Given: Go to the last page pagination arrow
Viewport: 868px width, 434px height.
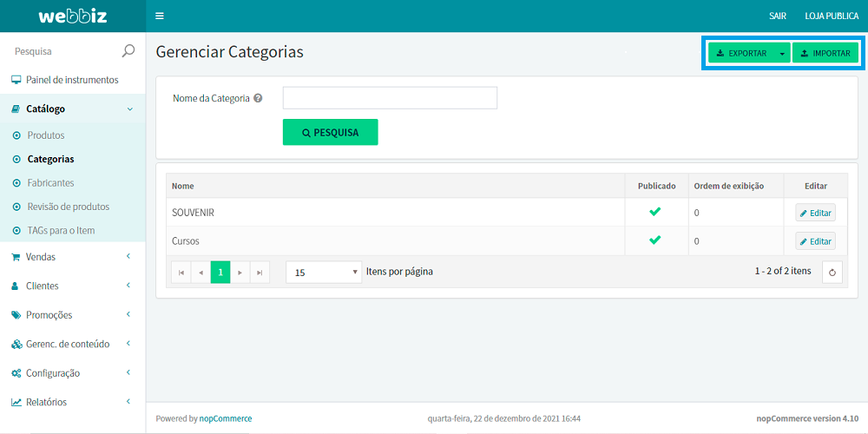Looking at the screenshot, I should (x=260, y=273).
